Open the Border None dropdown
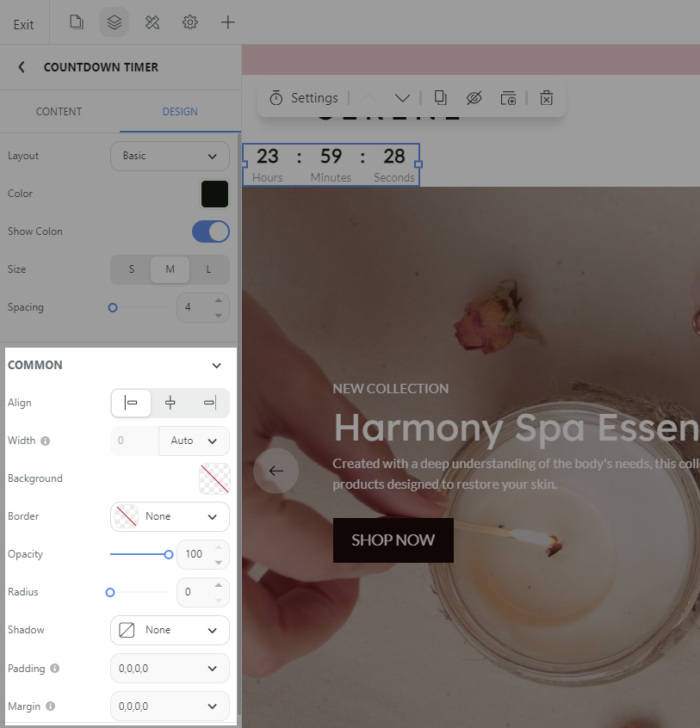 (170, 516)
